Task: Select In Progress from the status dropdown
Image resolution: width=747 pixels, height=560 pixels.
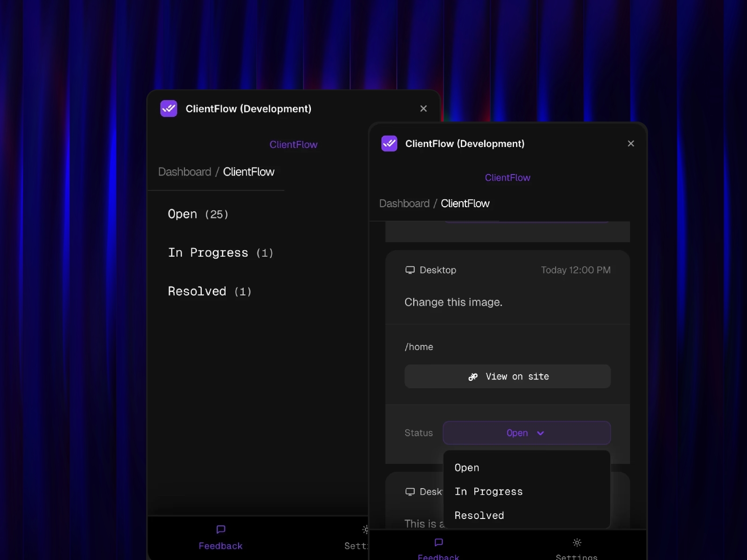Action: pyautogui.click(x=488, y=491)
